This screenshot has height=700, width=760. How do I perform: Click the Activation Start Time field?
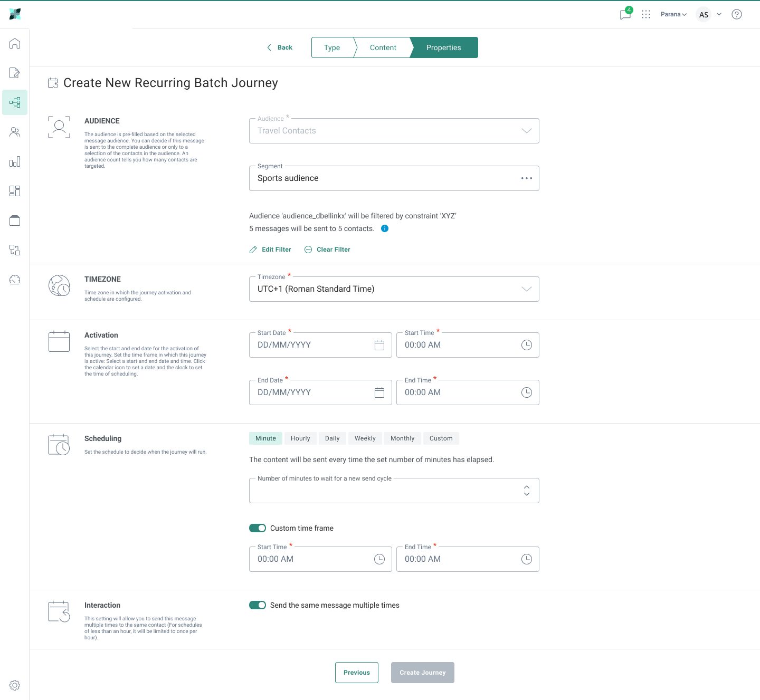point(468,345)
